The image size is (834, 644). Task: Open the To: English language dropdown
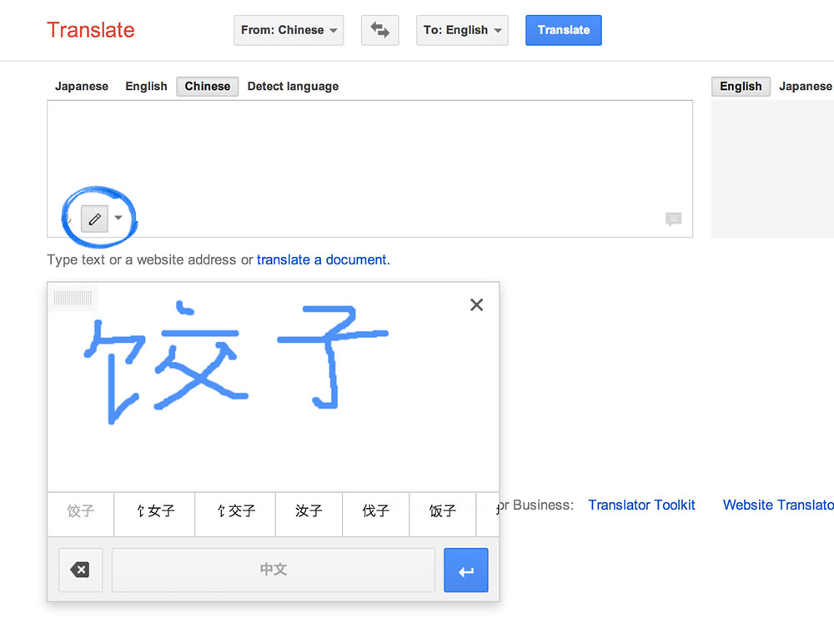[x=462, y=30]
